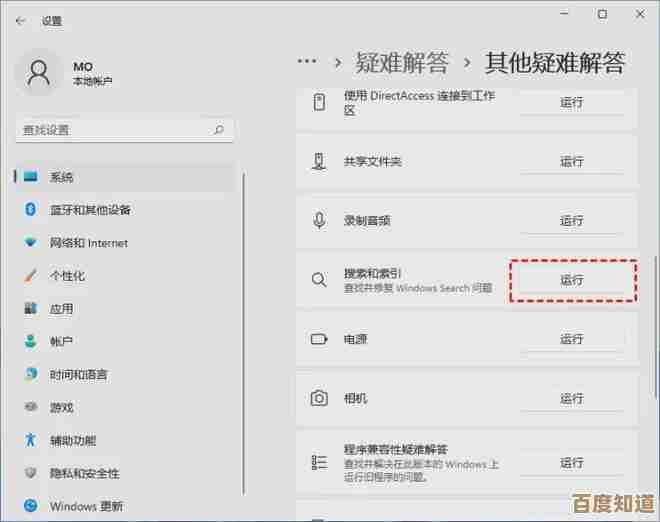Open Time and language (时间和语言) settings
The height and width of the screenshot is (522, 660).
[x=78, y=375]
